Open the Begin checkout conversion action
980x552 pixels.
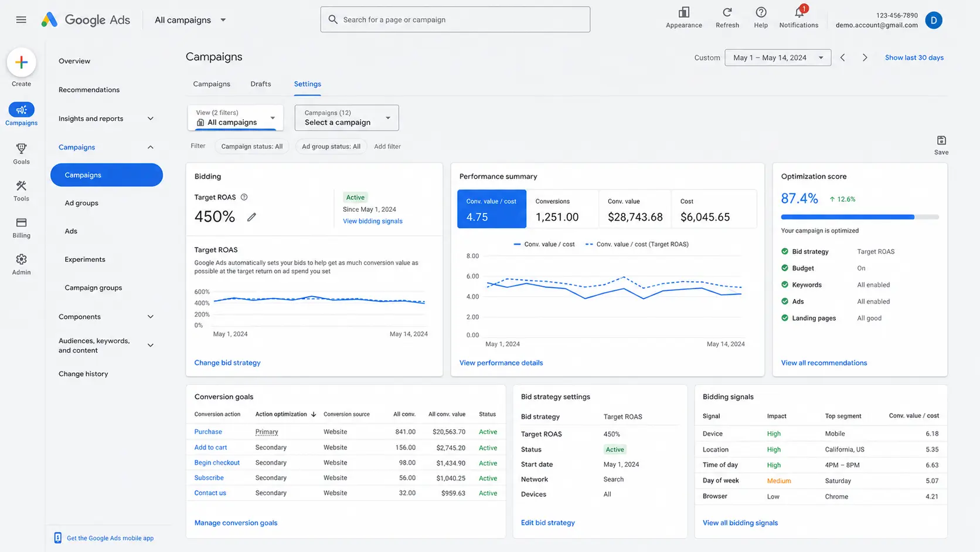pos(217,463)
